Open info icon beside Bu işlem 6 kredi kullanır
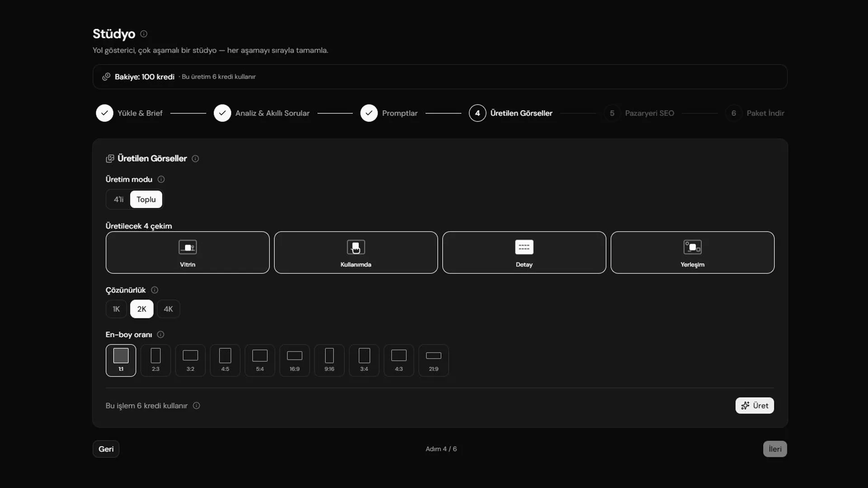Viewport: 868px width, 488px height. coord(196,406)
